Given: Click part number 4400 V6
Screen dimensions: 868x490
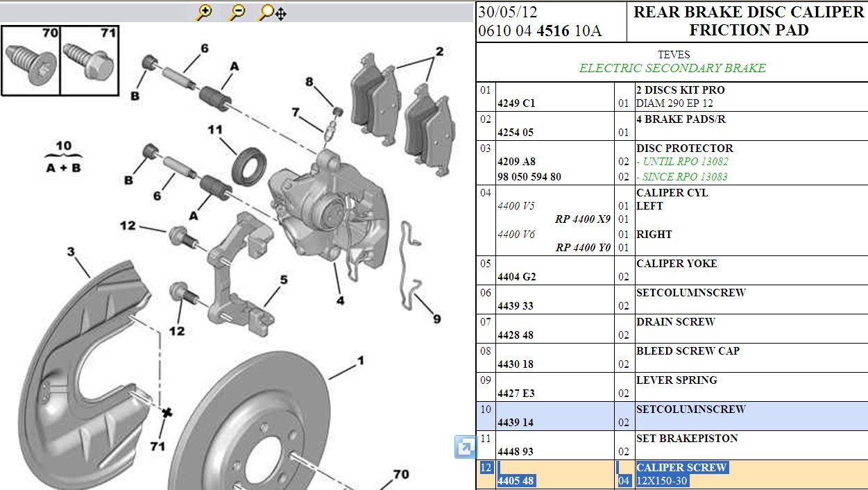Looking at the screenshot, I should 516,235.
